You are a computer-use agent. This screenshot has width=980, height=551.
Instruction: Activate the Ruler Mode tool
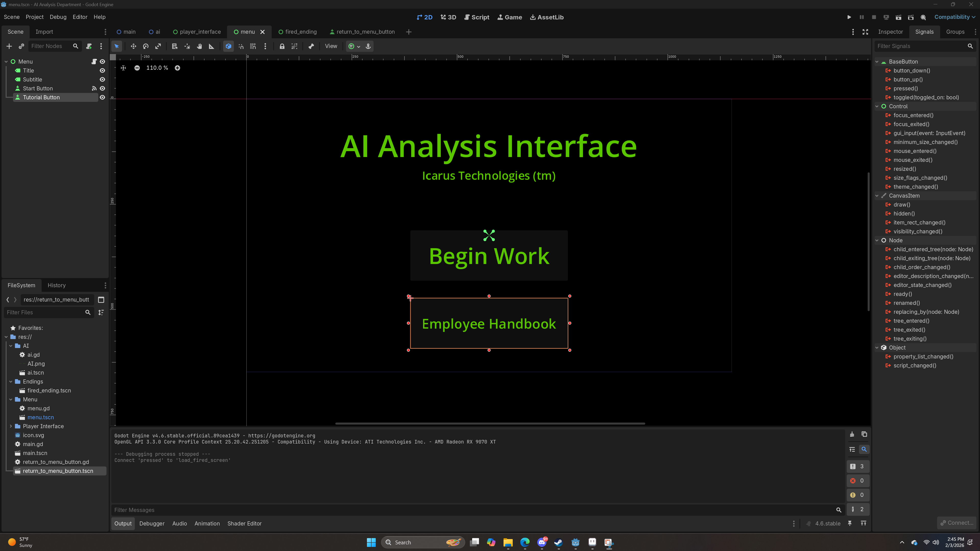(x=211, y=46)
